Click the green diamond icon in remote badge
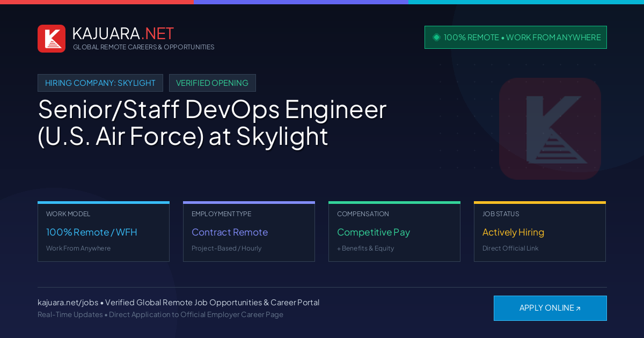This screenshot has width=644, height=338. point(436,38)
